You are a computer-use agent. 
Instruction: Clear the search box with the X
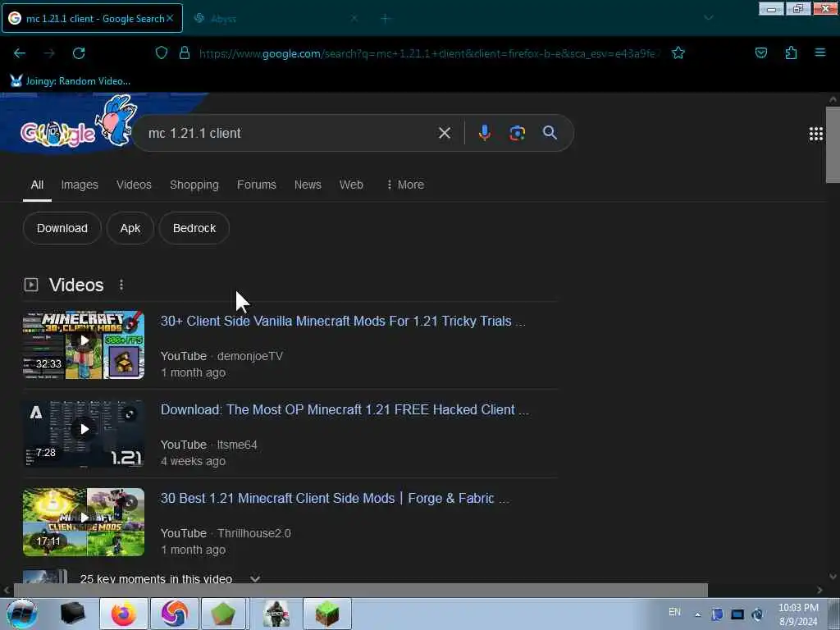444,133
